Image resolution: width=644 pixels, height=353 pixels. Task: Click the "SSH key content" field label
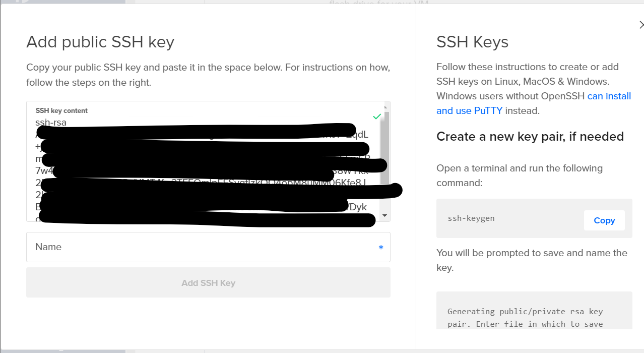61,110
